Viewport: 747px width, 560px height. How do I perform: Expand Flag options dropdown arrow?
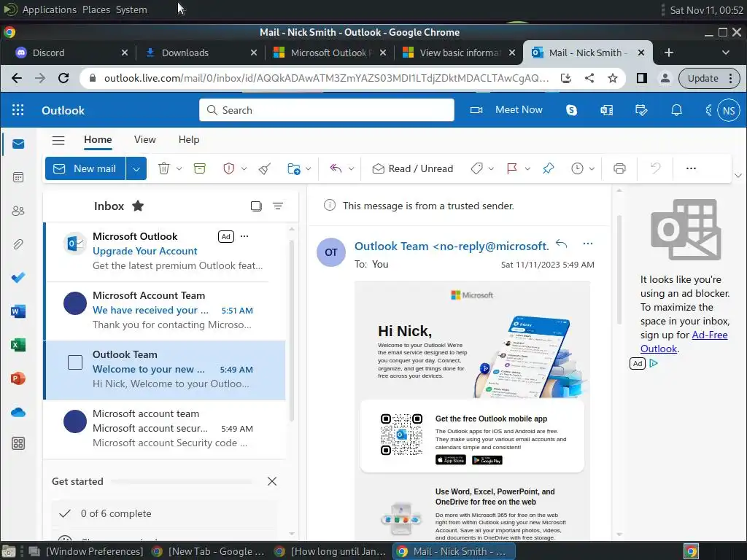(x=527, y=168)
